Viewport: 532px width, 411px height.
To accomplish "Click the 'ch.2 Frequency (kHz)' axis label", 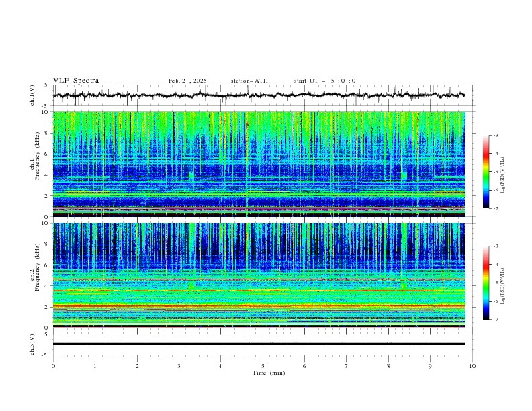I will pos(35,267).
